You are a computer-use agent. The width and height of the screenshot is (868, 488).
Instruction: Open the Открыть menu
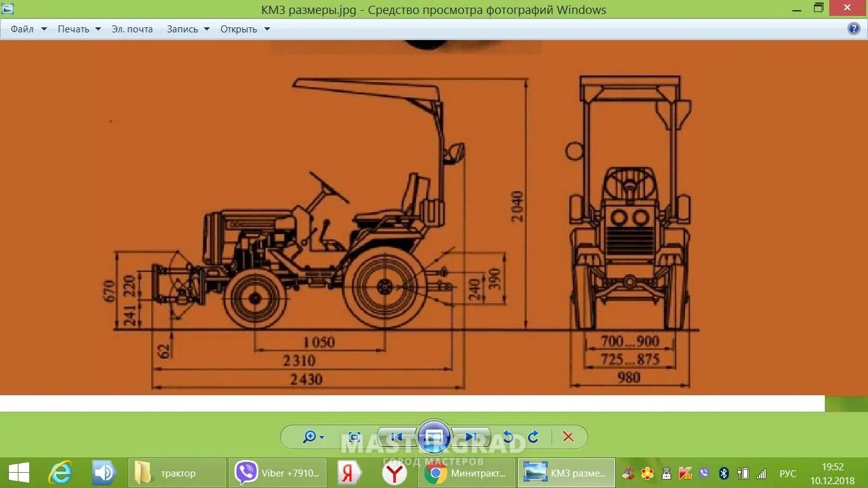click(x=239, y=29)
